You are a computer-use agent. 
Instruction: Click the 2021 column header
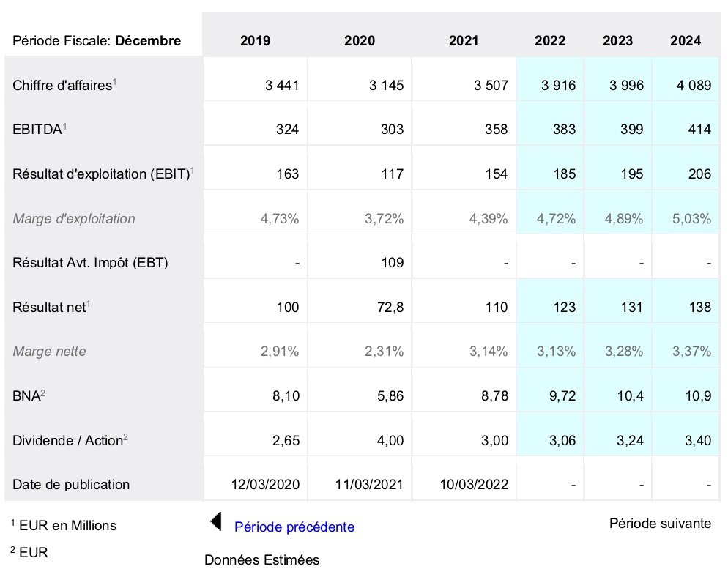464,41
